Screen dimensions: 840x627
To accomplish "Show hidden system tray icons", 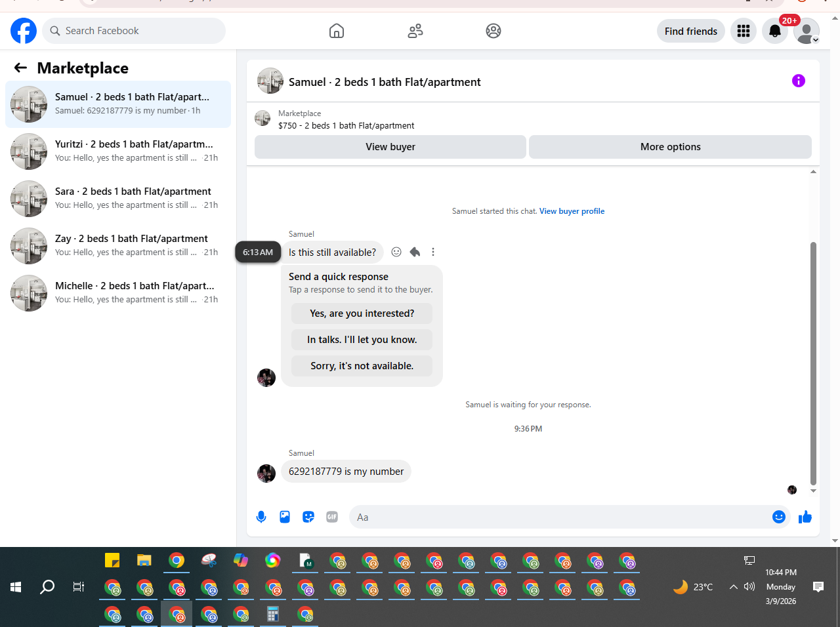I will (734, 587).
